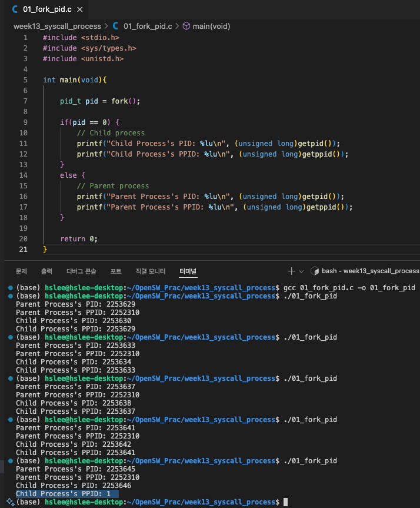Click the gcc compile command in terminal
This screenshot has width=420, height=508.
(349, 288)
